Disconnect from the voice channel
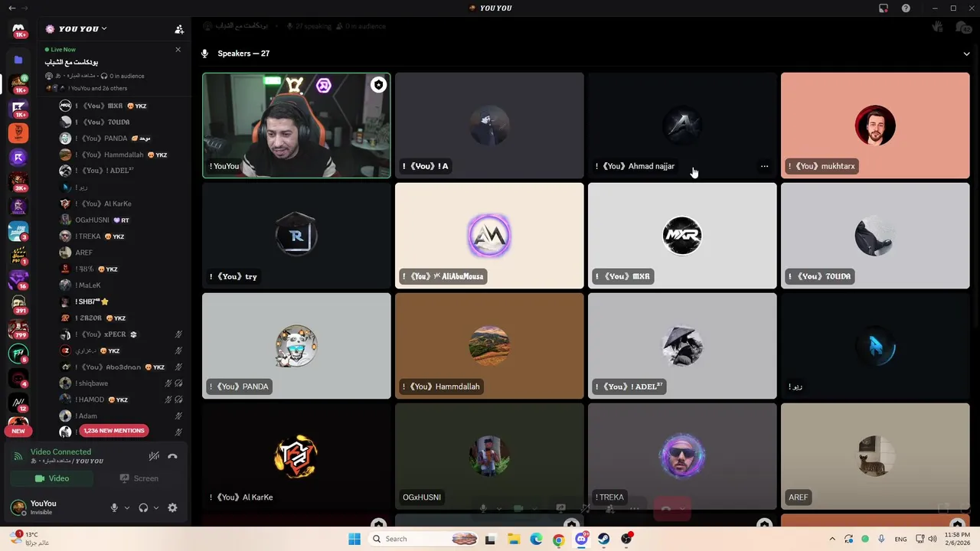This screenshot has width=980, height=551. tap(172, 456)
